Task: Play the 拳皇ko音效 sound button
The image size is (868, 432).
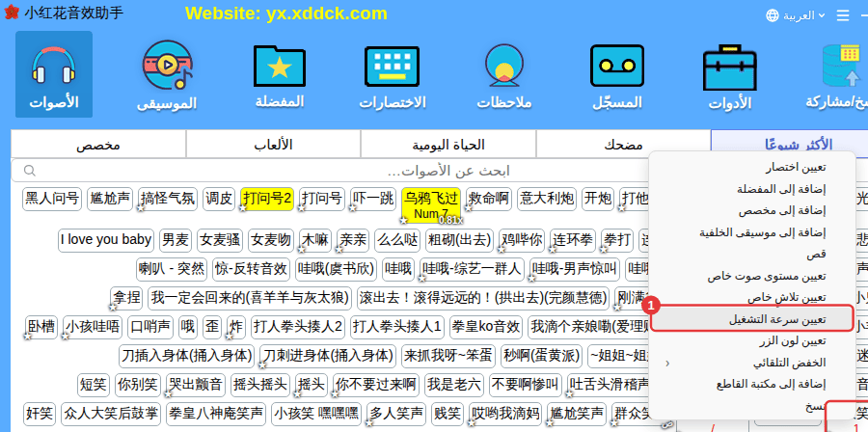Action: point(485,327)
